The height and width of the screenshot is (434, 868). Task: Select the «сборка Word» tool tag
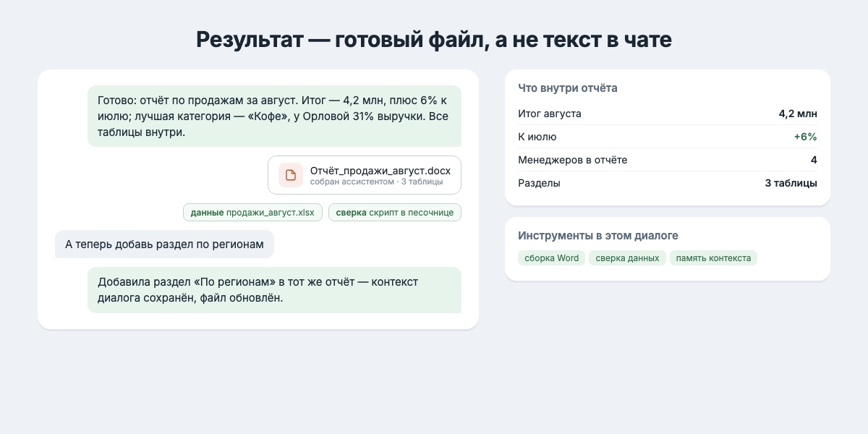click(x=552, y=258)
